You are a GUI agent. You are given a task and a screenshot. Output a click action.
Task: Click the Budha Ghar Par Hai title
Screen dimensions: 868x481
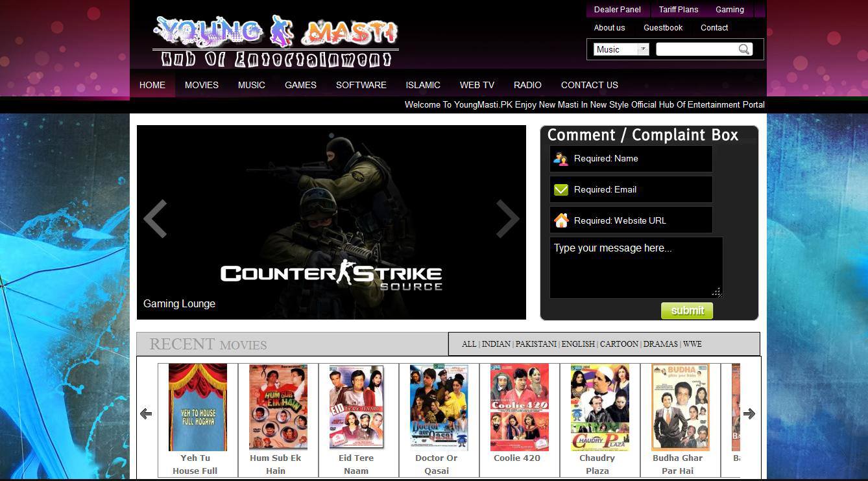[x=678, y=464]
